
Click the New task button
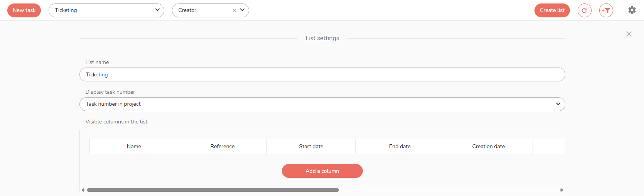point(24,10)
